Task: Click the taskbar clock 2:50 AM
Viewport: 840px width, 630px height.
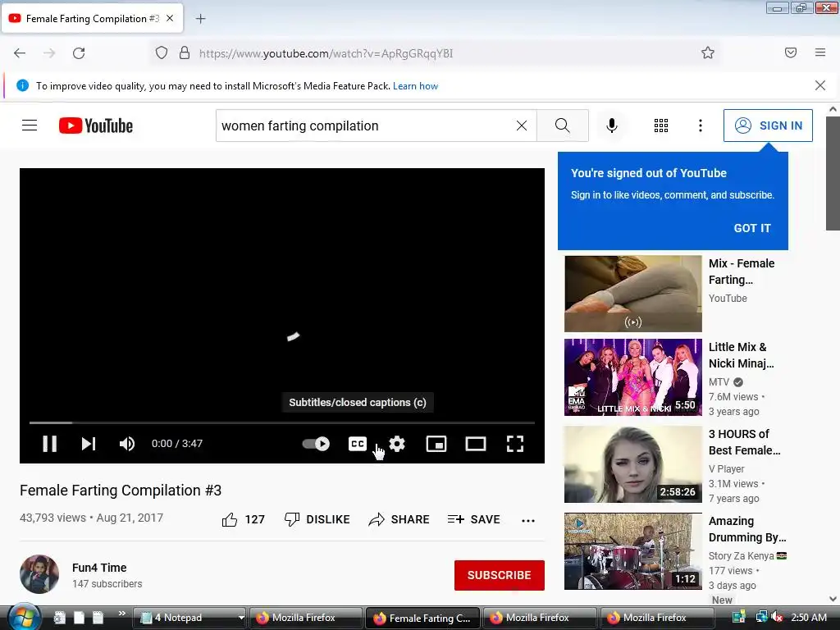Action: pos(809,618)
